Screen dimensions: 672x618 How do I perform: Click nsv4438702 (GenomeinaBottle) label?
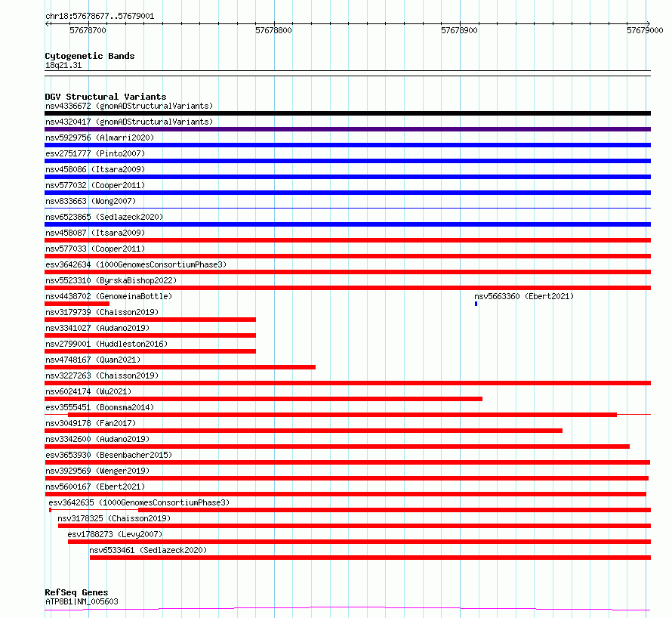click(109, 296)
